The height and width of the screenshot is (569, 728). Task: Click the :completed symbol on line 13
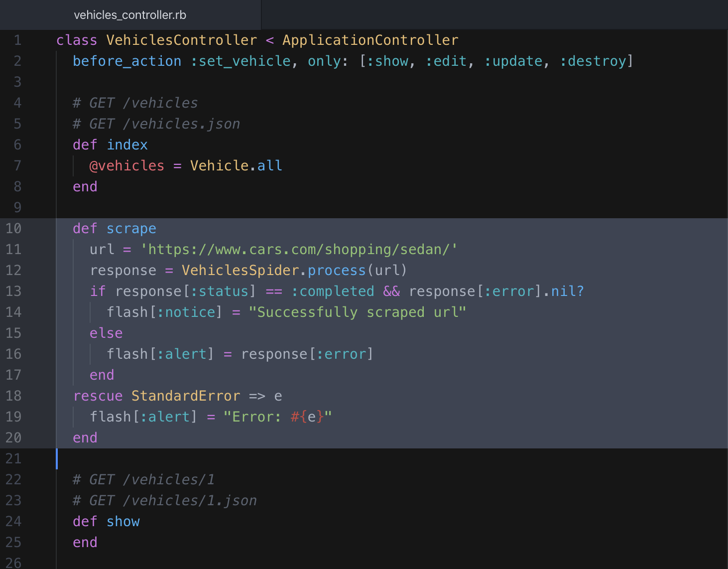point(335,291)
